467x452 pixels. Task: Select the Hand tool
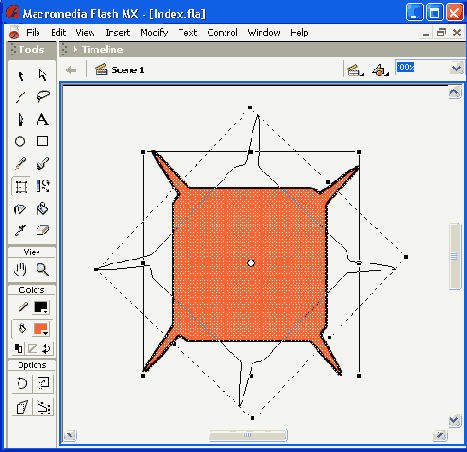pyautogui.click(x=20, y=269)
